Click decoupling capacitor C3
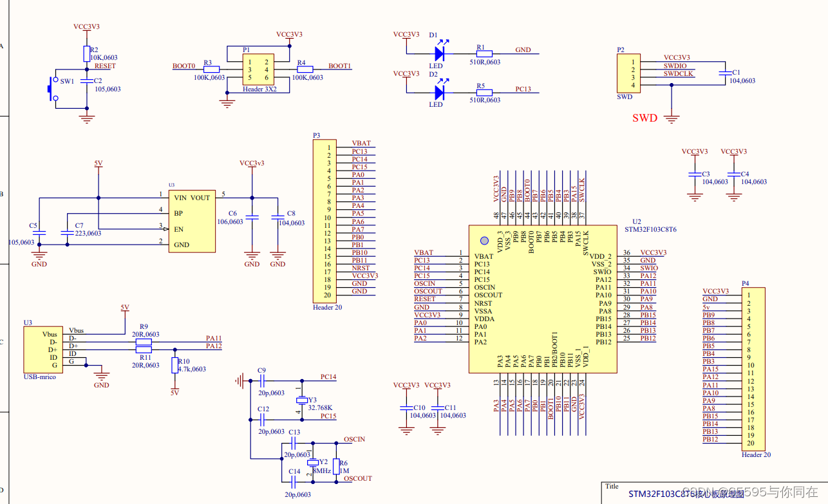This screenshot has height=504, width=828. 694,174
